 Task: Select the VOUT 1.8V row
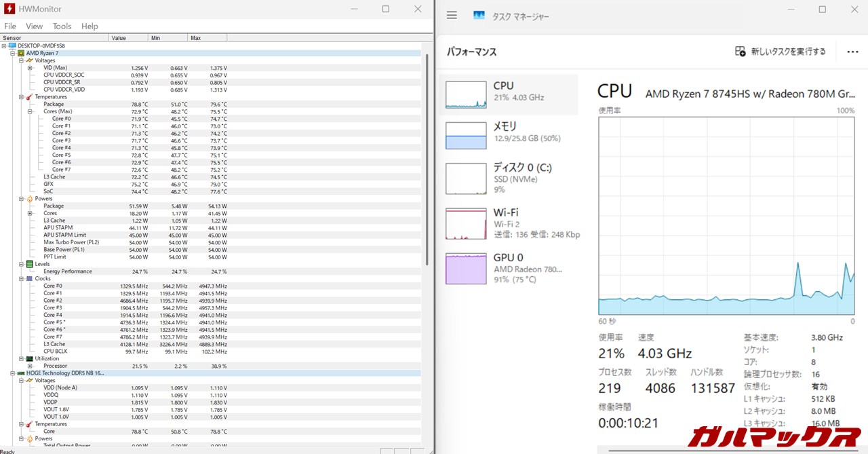(210, 409)
